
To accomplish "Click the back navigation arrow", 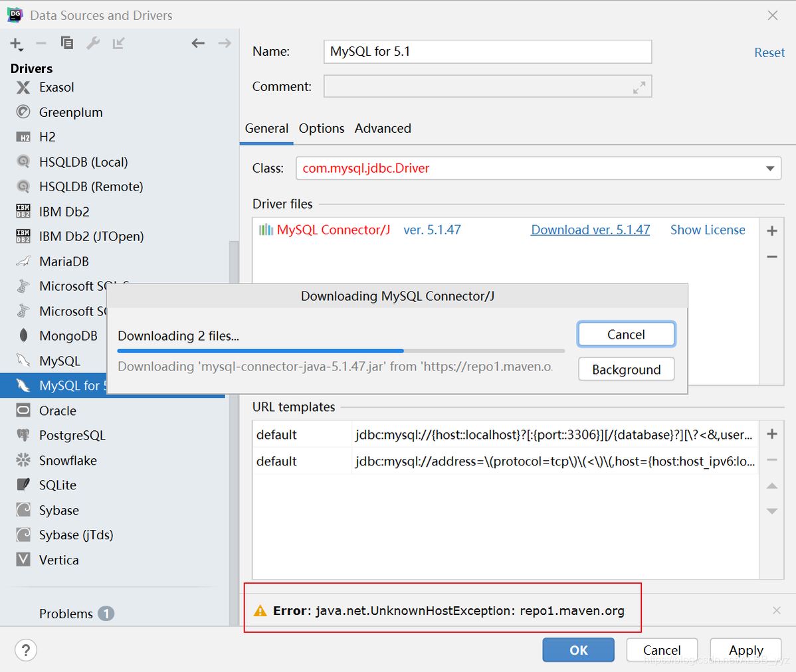I will click(x=197, y=42).
